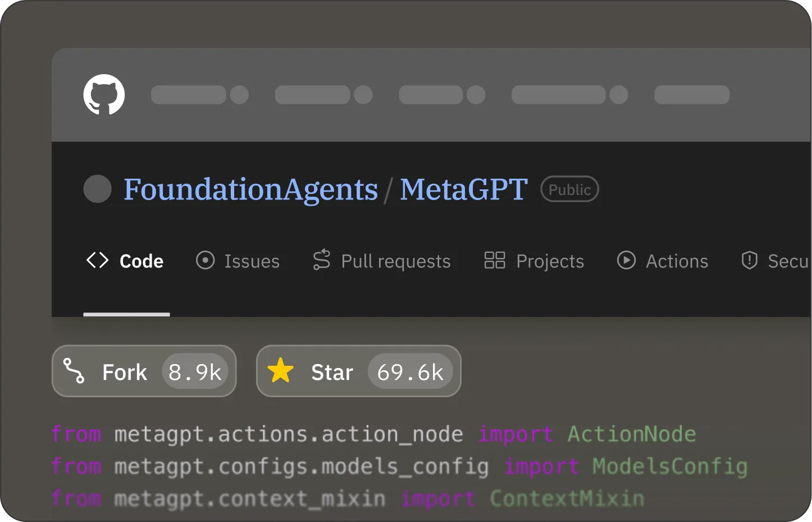Open the Code tab

coord(125,261)
